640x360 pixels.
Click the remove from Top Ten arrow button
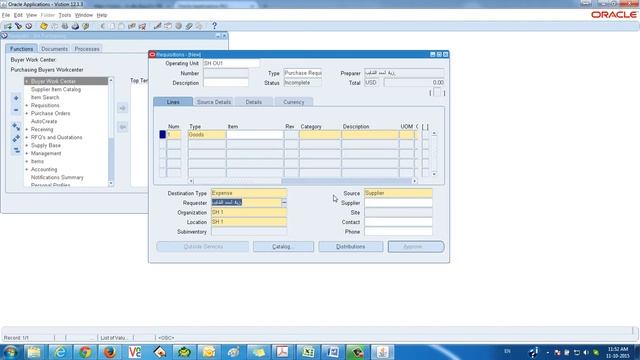tap(123, 127)
